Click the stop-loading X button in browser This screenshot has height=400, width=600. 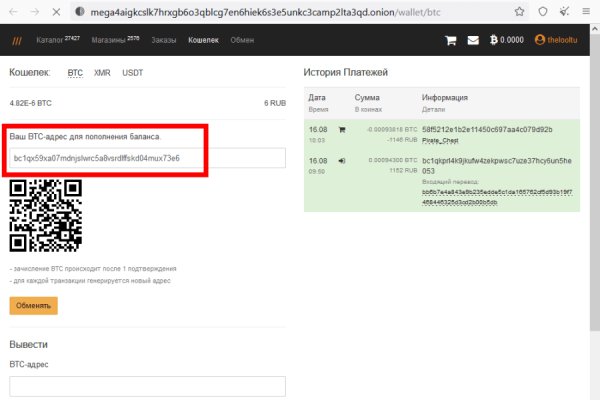(x=52, y=12)
